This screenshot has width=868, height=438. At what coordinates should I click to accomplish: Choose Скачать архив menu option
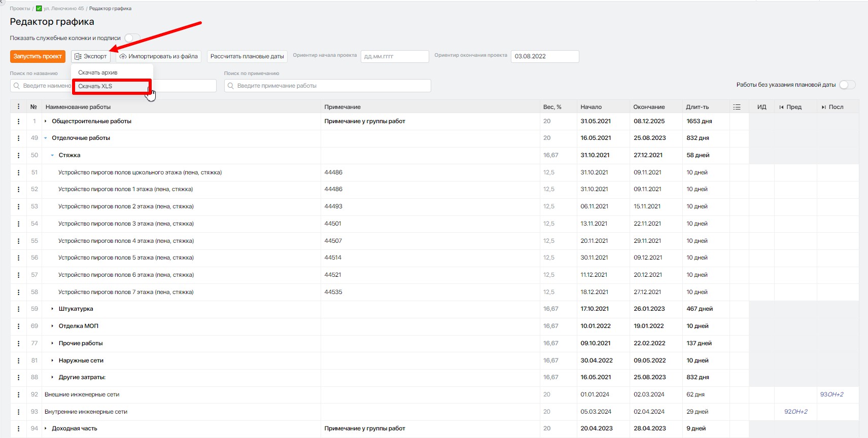click(x=98, y=72)
